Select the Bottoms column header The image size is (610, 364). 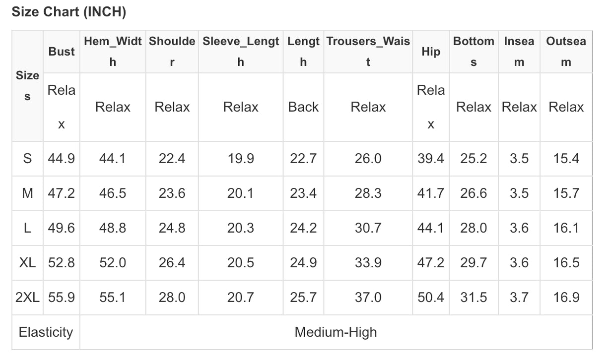click(474, 52)
